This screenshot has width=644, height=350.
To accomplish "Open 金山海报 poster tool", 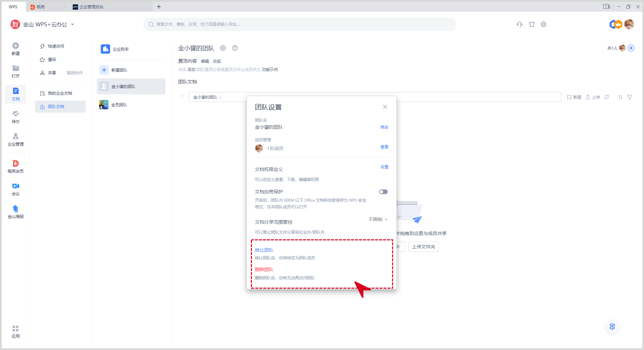I will click(x=16, y=209).
